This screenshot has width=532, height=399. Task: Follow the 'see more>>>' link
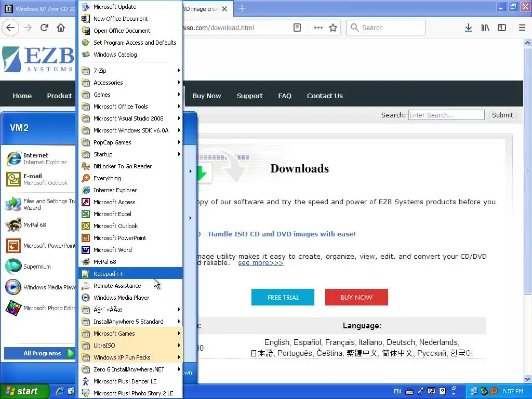(261, 263)
